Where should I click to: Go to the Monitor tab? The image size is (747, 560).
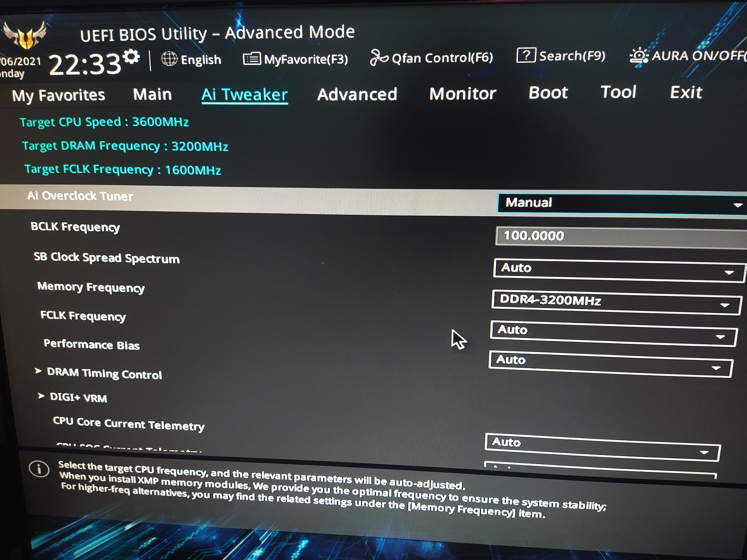click(463, 94)
